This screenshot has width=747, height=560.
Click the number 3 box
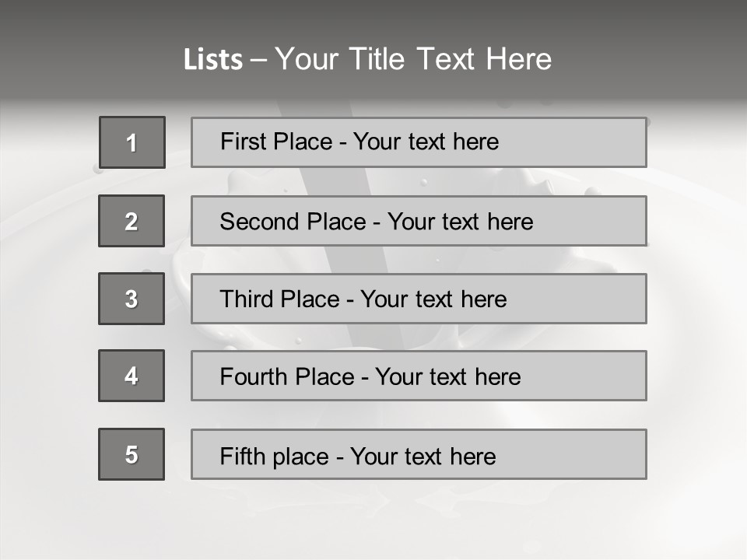tap(132, 299)
